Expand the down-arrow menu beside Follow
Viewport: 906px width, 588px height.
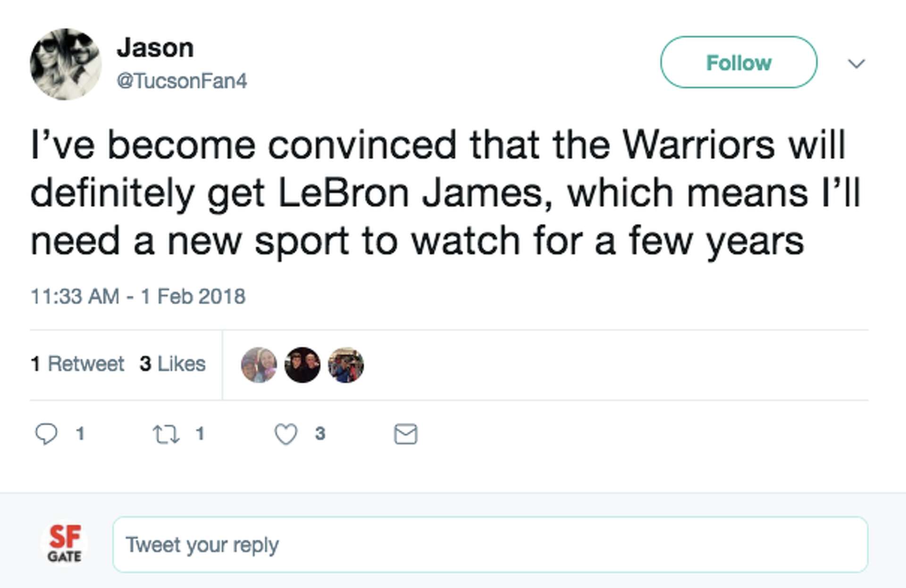pyautogui.click(x=857, y=63)
